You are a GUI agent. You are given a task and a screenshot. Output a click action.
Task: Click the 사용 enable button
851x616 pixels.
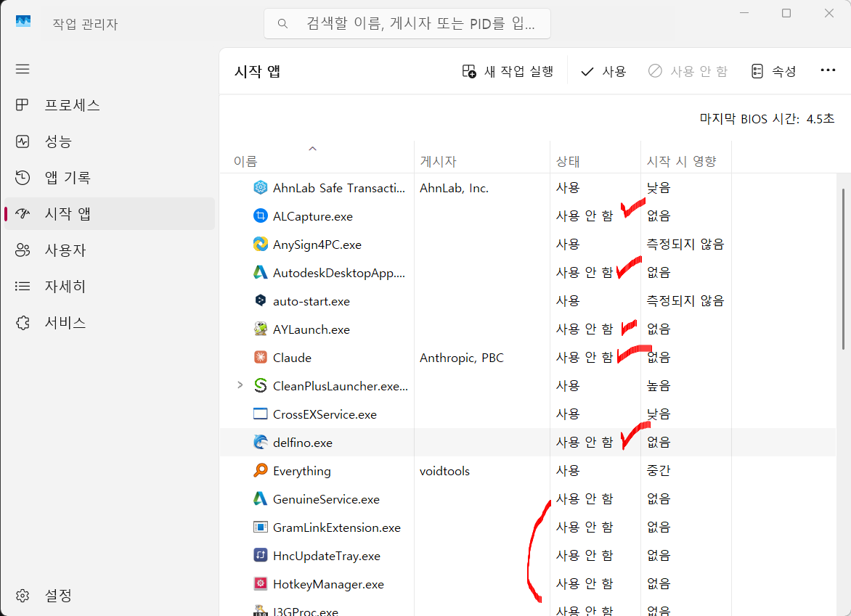pos(603,71)
